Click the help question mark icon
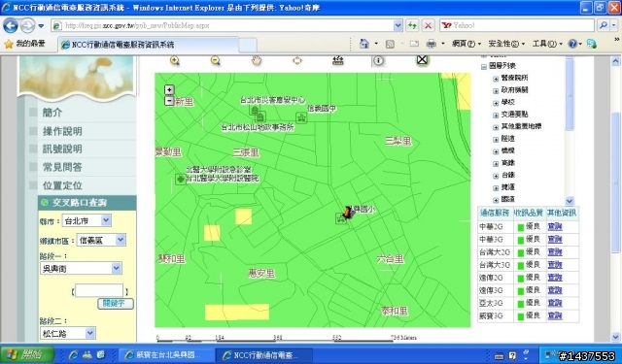 click(572, 44)
